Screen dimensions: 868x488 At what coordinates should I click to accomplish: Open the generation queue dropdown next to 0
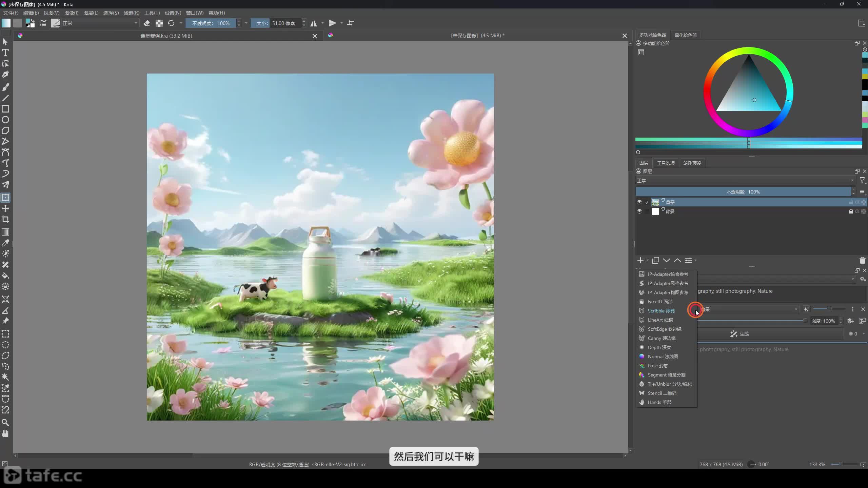(864, 334)
